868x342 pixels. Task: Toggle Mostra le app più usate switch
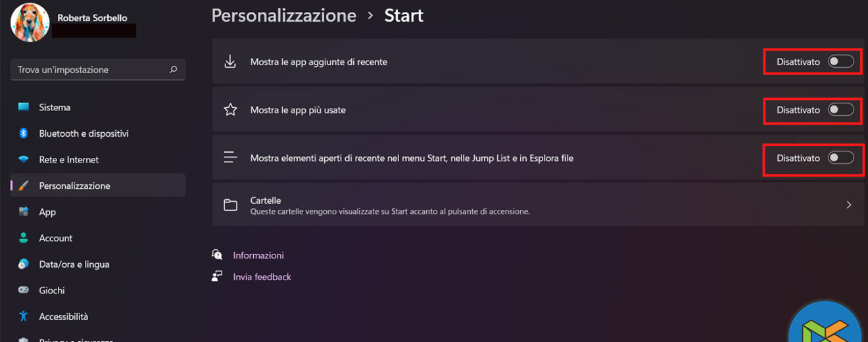point(840,110)
